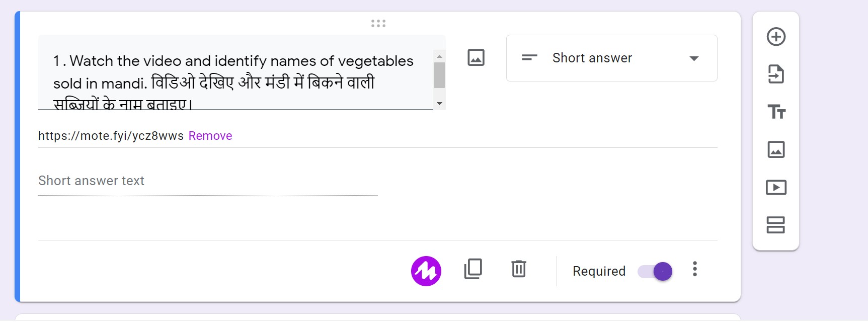Select Short answer from question type

tap(592, 58)
